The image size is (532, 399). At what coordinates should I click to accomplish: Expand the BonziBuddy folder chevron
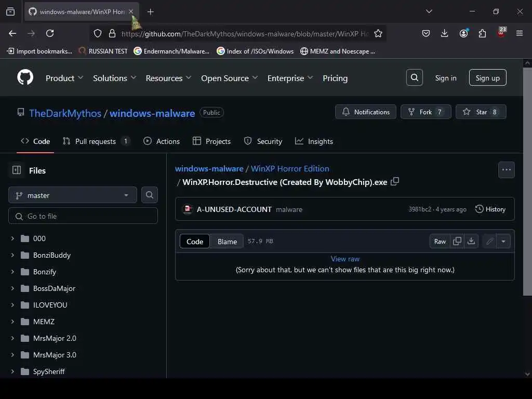12,255
